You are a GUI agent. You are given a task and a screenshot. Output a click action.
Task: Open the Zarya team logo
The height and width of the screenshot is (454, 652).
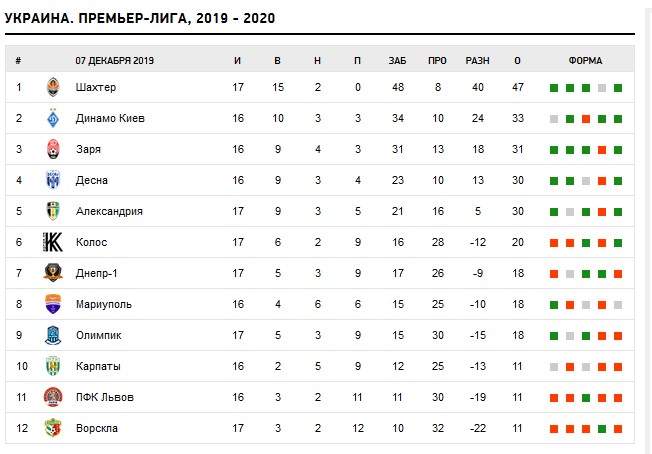53,149
